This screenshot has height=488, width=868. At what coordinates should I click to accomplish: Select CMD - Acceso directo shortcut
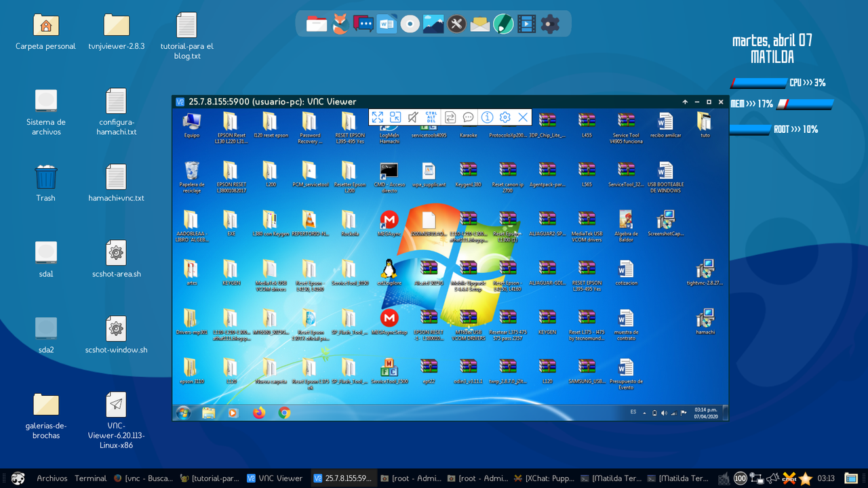pyautogui.click(x=389, y=177)
